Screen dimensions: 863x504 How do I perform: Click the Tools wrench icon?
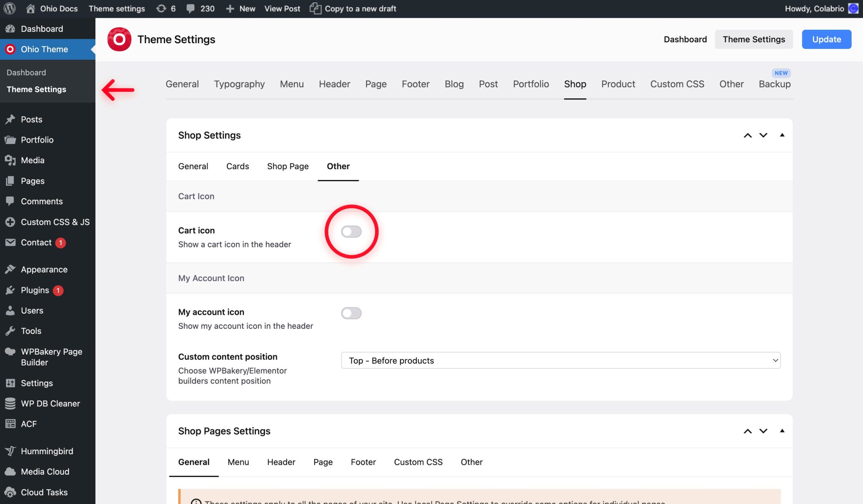tap(10, 331)
